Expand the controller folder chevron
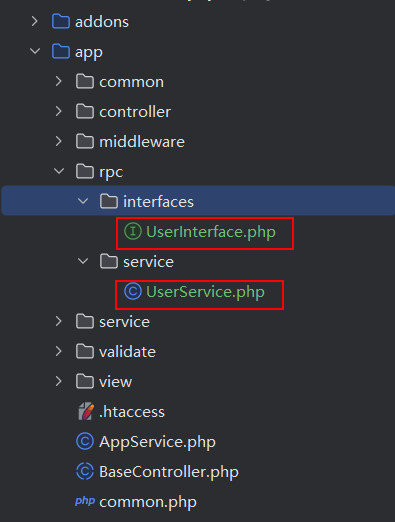This screenshot has width=395, height=522. click(x=59, y=112)
